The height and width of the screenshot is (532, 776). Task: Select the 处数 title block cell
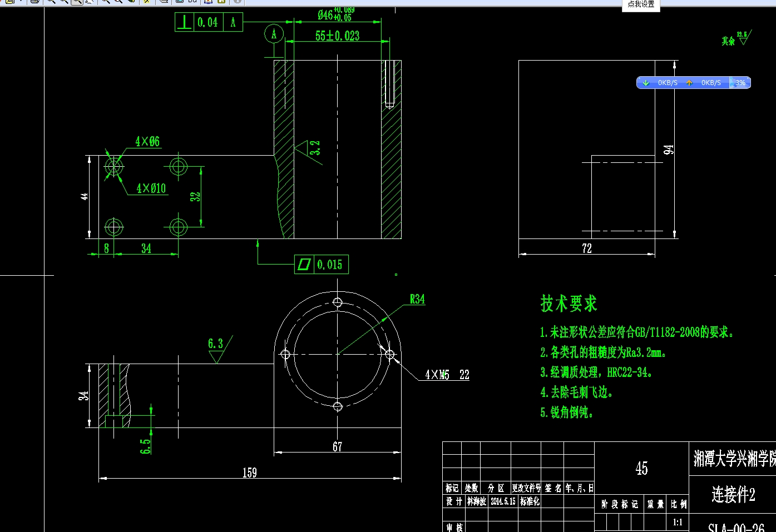coord(471,488)
